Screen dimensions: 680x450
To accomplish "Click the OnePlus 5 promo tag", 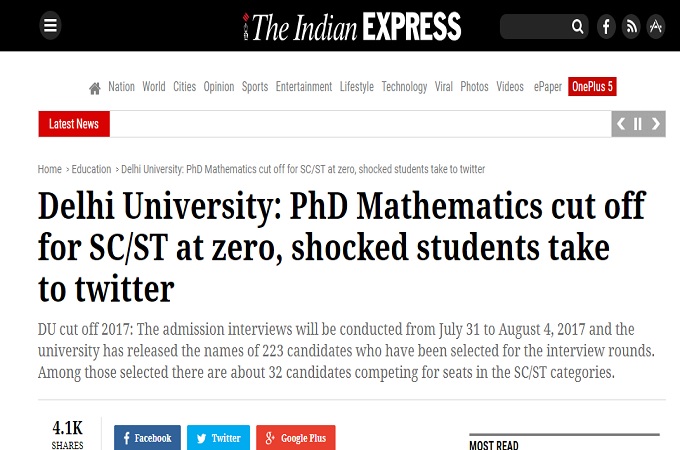I will [x=592, y=87].
